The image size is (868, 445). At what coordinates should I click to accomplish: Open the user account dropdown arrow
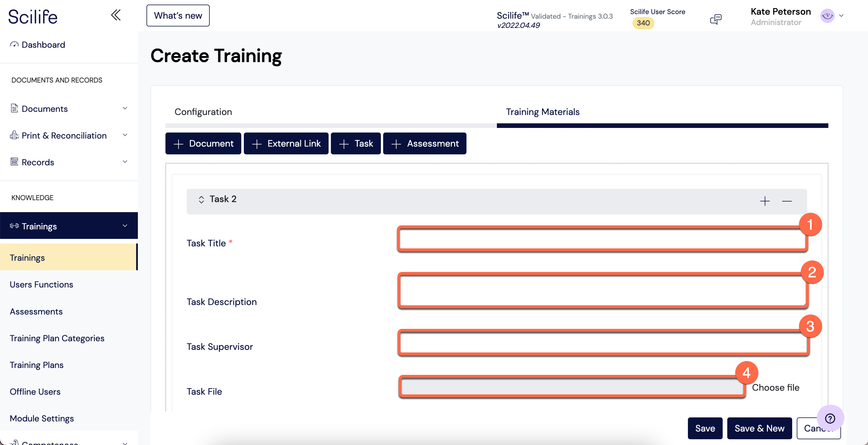point(841,16)
